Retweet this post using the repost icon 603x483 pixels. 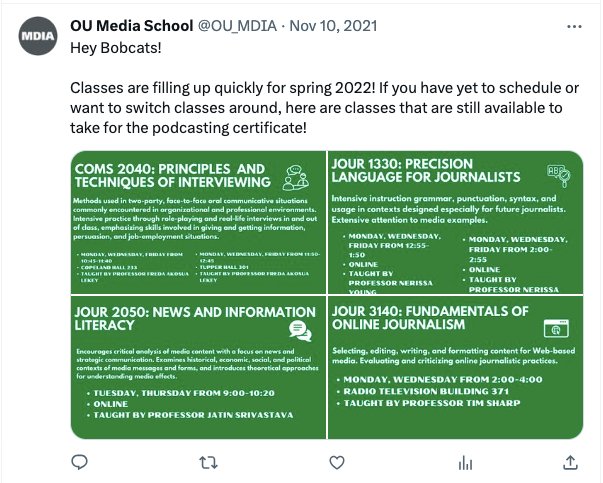[208, 463]
